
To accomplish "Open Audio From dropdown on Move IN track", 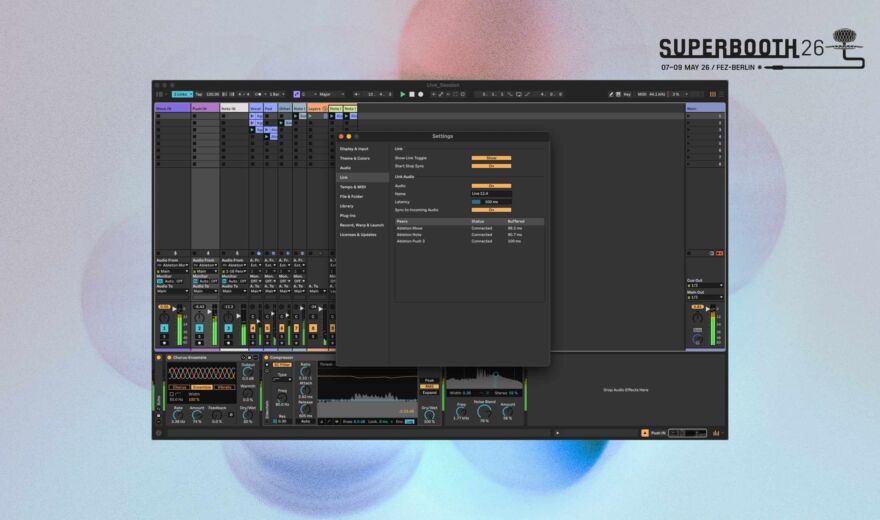I will click(x=172, y=265).
